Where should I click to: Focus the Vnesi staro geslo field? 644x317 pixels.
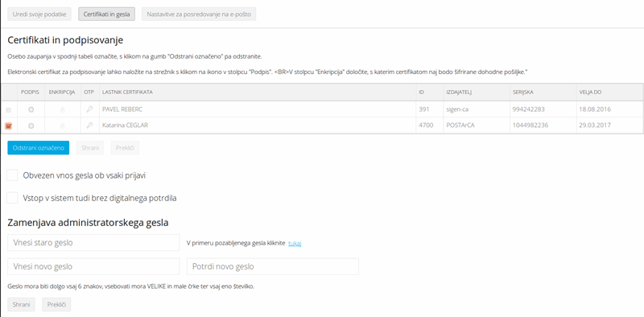point(93,243)
